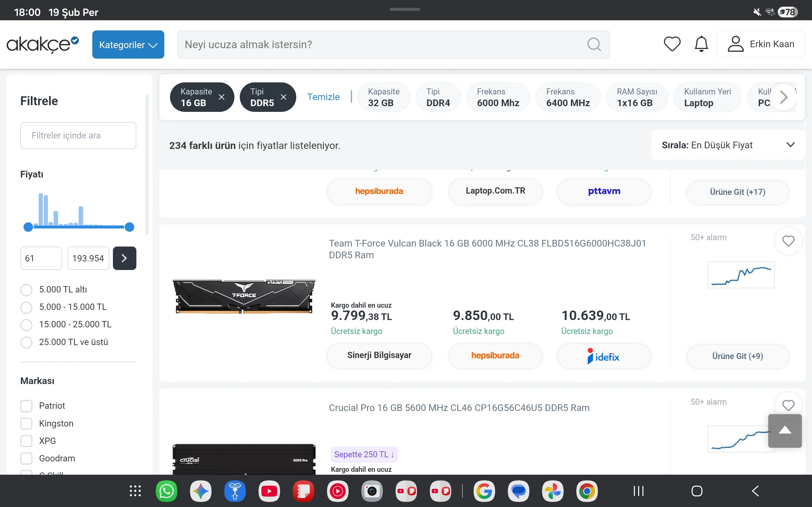
Task: Click the Ürüne Git (+9) button
Action: [737, 356]
